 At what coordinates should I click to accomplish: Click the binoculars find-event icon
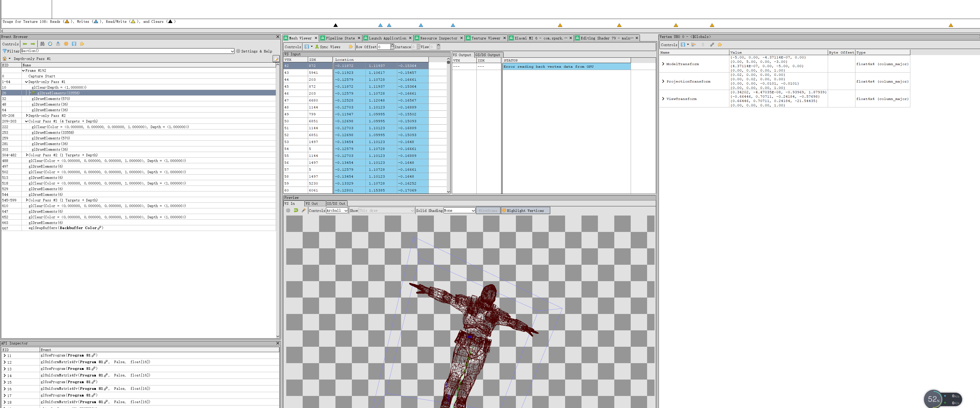(42, 44)
